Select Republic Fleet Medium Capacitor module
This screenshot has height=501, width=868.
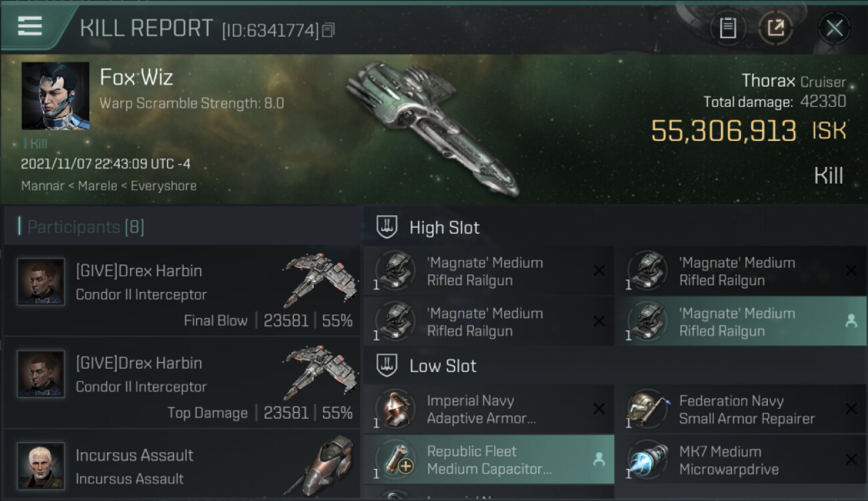pyautogui.click(x=489, y=460)
